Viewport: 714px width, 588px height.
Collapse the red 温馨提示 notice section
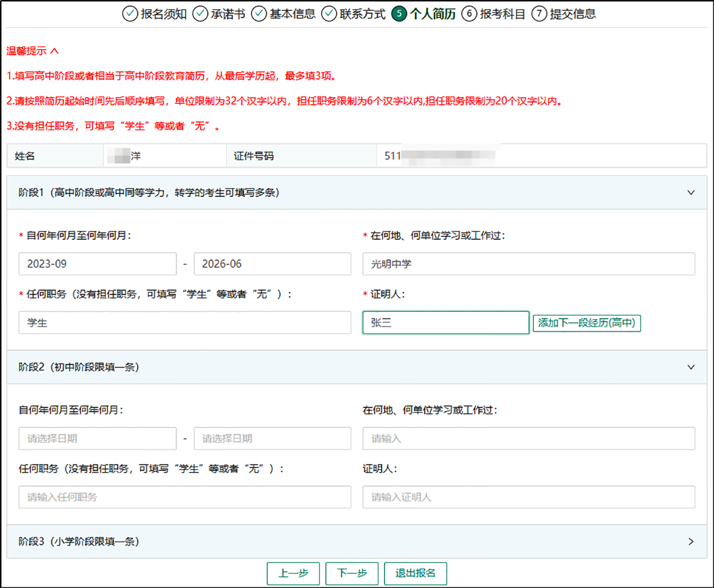(54, 51)
